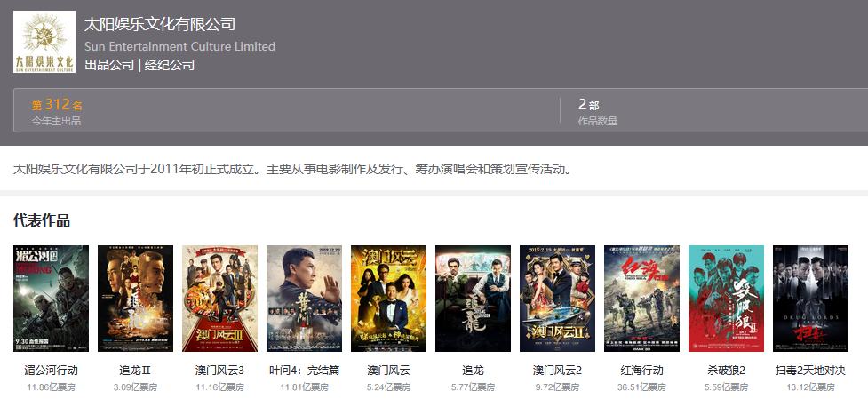Image resolution: width=868 pixels, height=407 pixels.
Task: Click the 11.16亿票房 box office text
Action: [219, 387]
